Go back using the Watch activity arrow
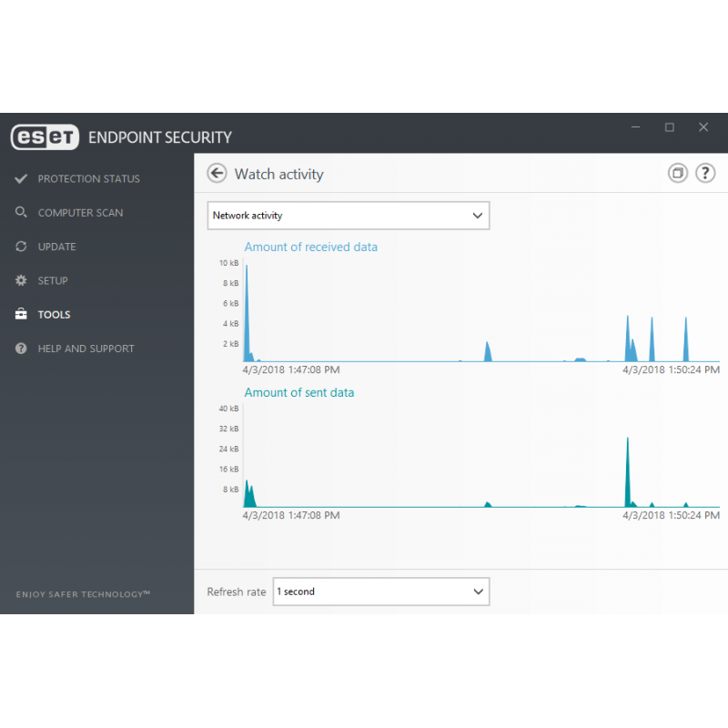 (217, 173)
